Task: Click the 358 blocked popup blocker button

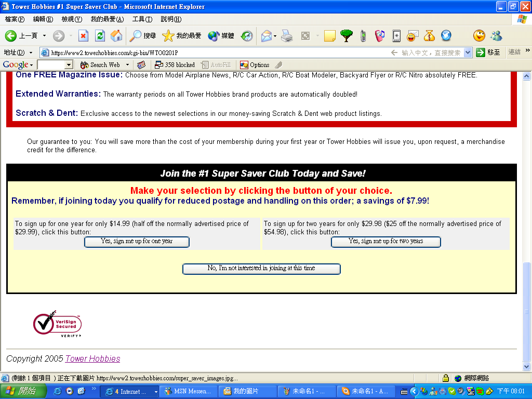Action: point(175,65)
